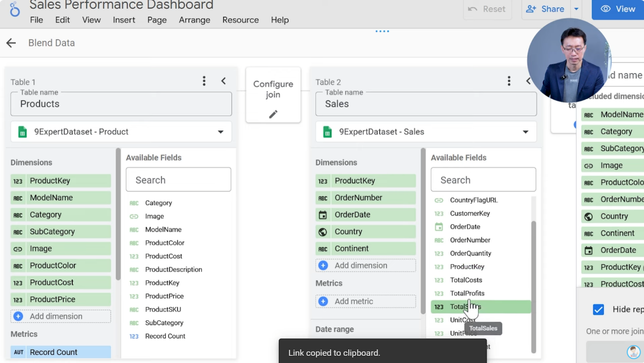Click the calendar icon next to OrderDate

point(323,214)
